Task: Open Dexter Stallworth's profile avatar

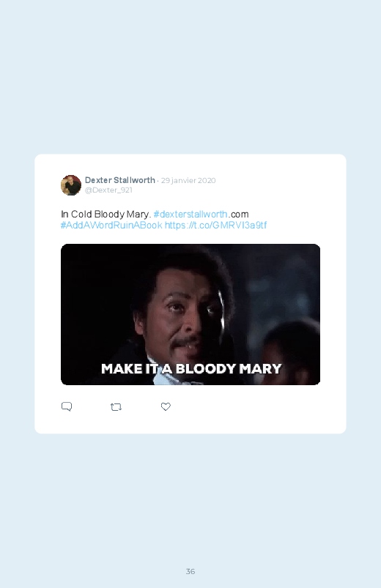Action: (x=71, y=185)
